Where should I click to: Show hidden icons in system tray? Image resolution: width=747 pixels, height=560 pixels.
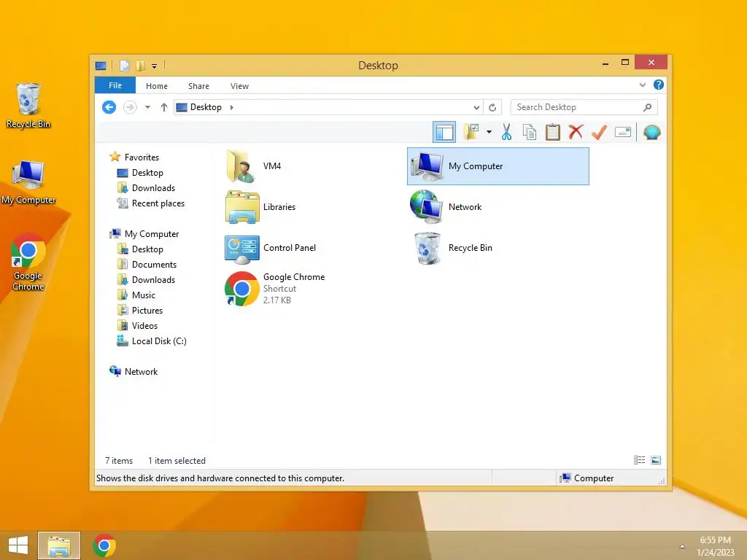pyautogui.click(x=682, y=546)
